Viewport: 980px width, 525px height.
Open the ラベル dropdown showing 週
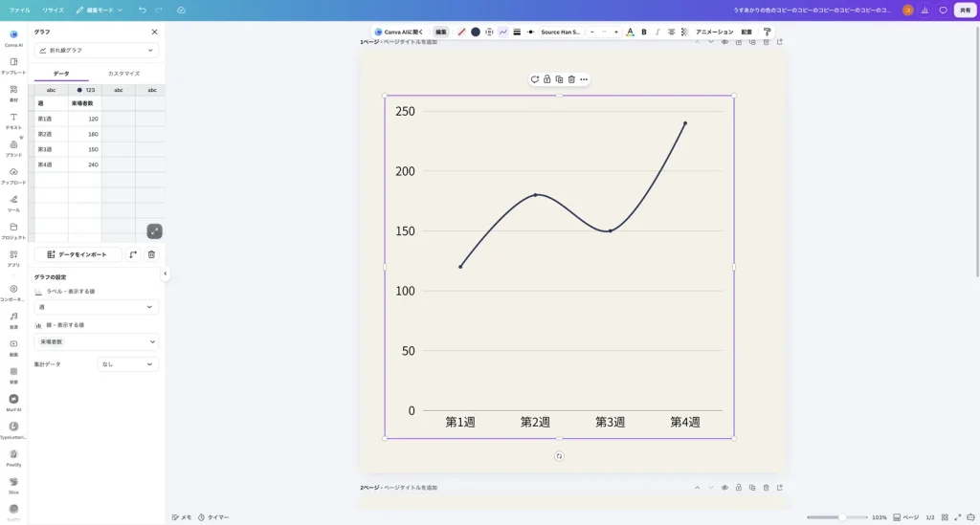(x=97, y=307)
